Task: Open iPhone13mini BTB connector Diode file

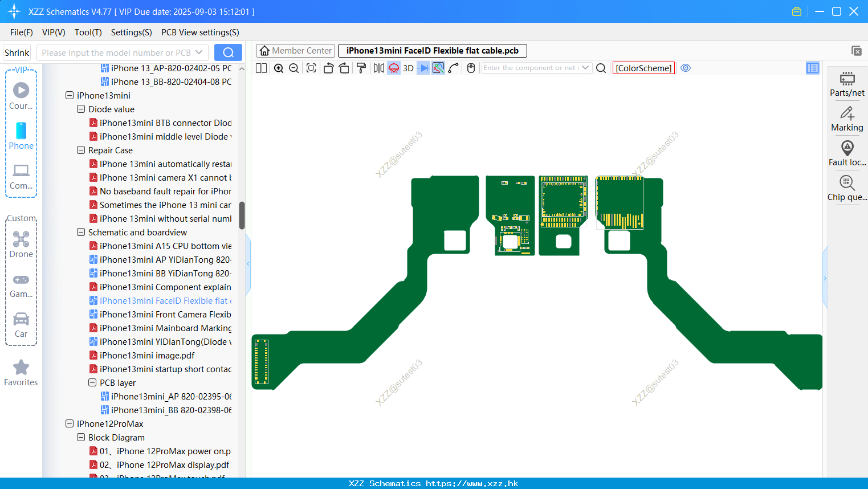Action: (161, 123)
